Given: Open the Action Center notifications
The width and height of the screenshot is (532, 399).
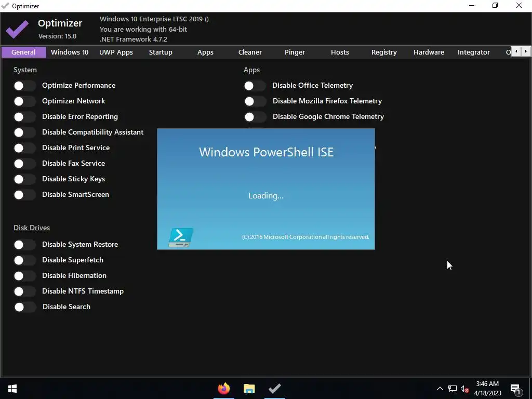Looking at the screenshot, I should coord(516,389).
